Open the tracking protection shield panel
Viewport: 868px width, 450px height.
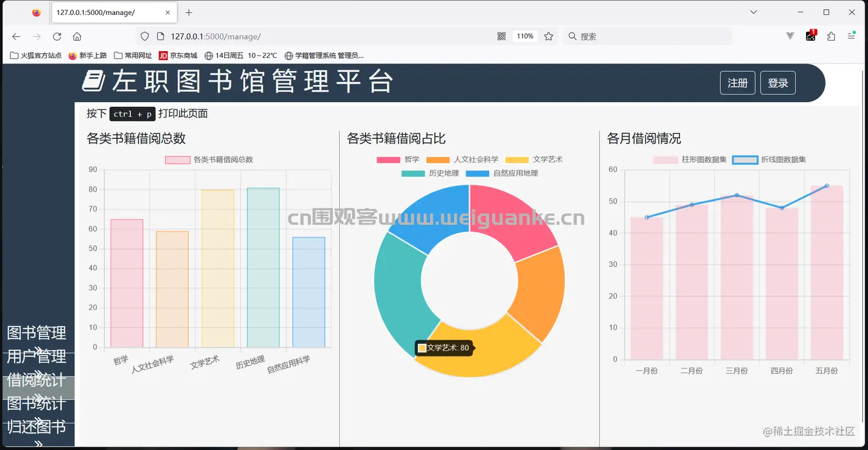145,36
